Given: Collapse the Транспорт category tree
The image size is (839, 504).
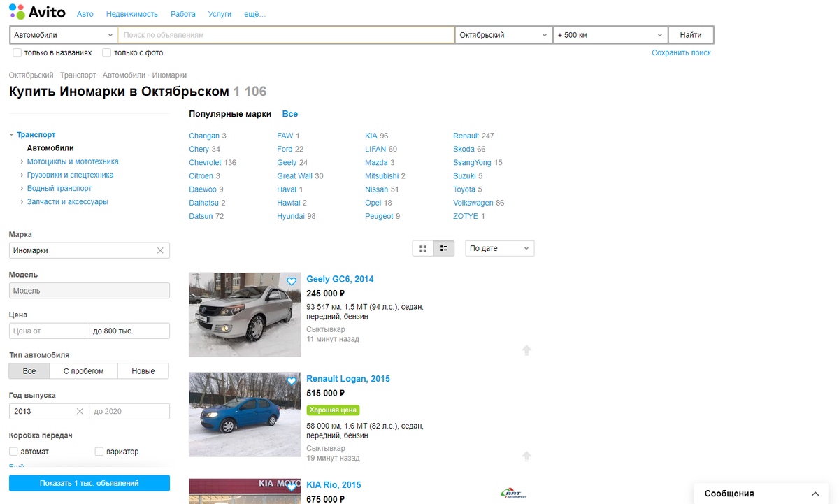Looking at the screenshot, I should 11,135.
